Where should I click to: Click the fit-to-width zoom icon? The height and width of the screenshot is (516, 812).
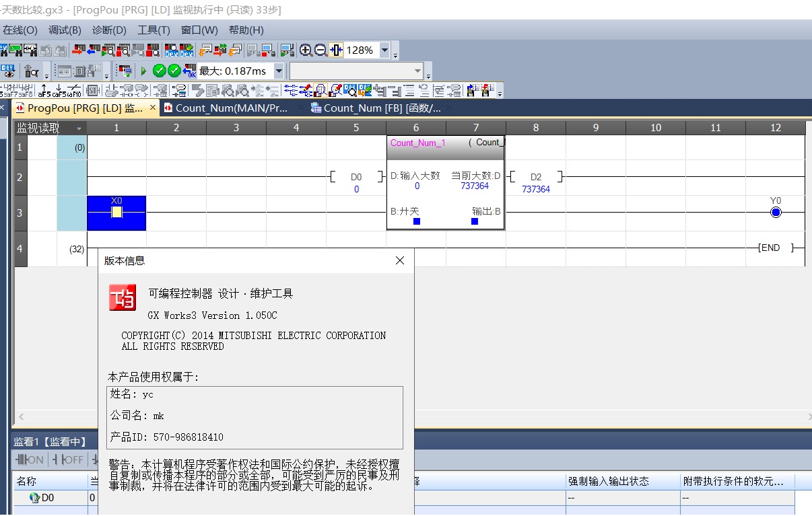click(336, 50)
